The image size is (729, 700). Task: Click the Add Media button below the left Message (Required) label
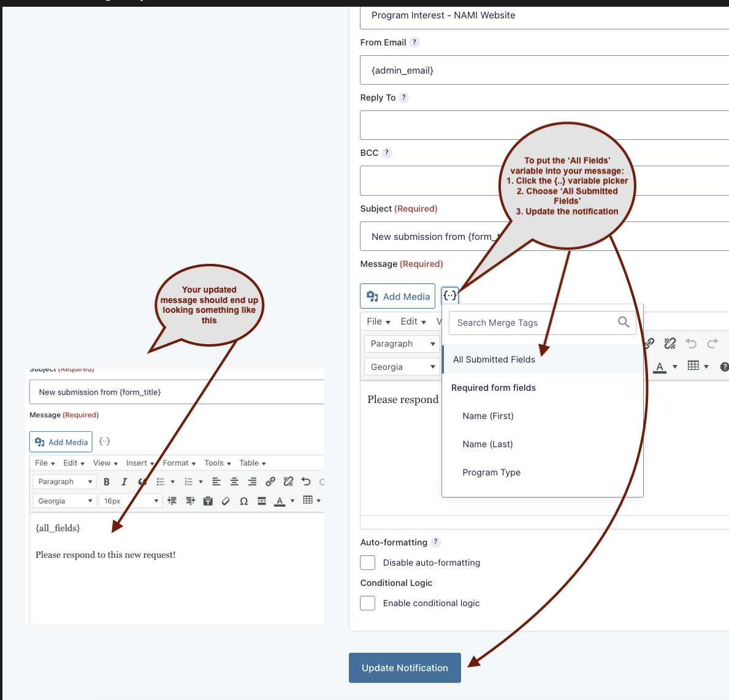61,442
